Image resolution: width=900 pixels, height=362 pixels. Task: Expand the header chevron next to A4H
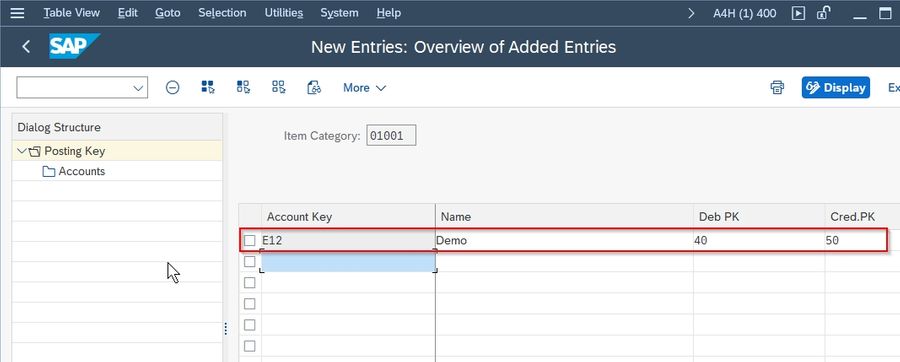pyautogui.click(x=691, y=13)
